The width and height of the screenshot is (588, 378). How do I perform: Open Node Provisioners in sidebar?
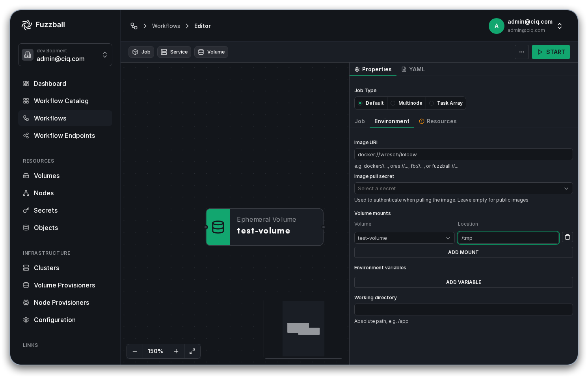coord(65,302)
